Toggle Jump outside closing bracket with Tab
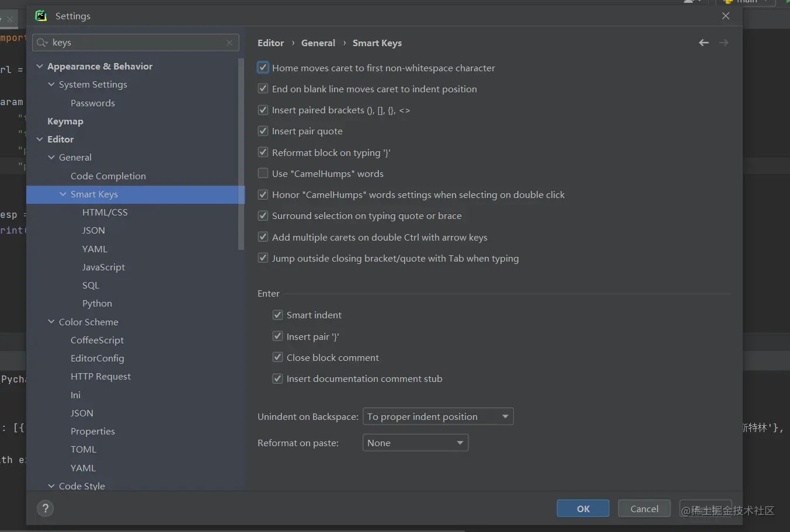 tap(263, 258)
